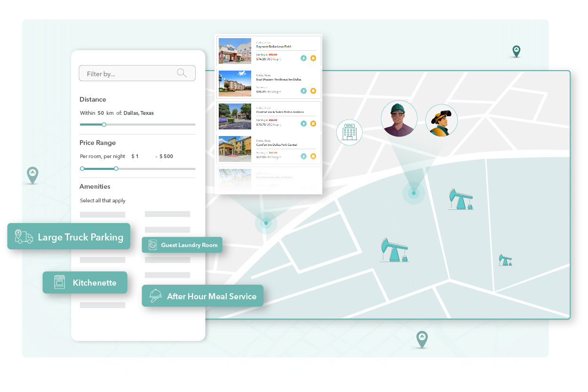The image size is (588, 392).
Task: Expand the Amenities section
Action: click(95, 186)
